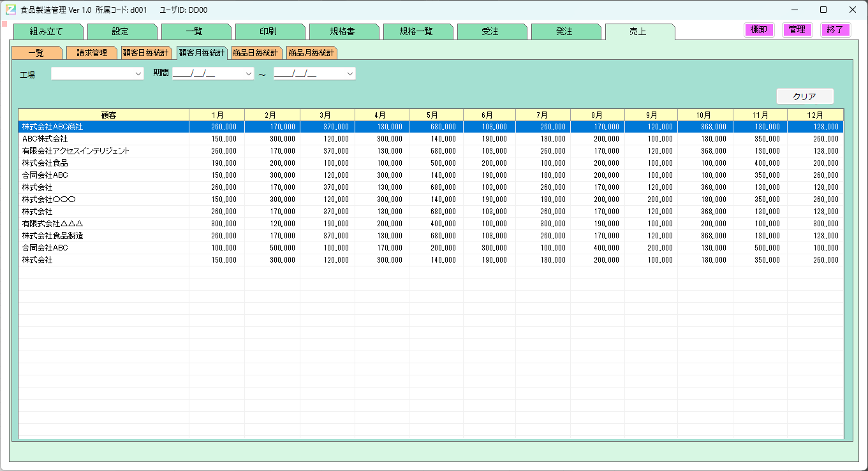Select the 株式会社食品製造 row
The image size is (868, 471).
point(431,236)
